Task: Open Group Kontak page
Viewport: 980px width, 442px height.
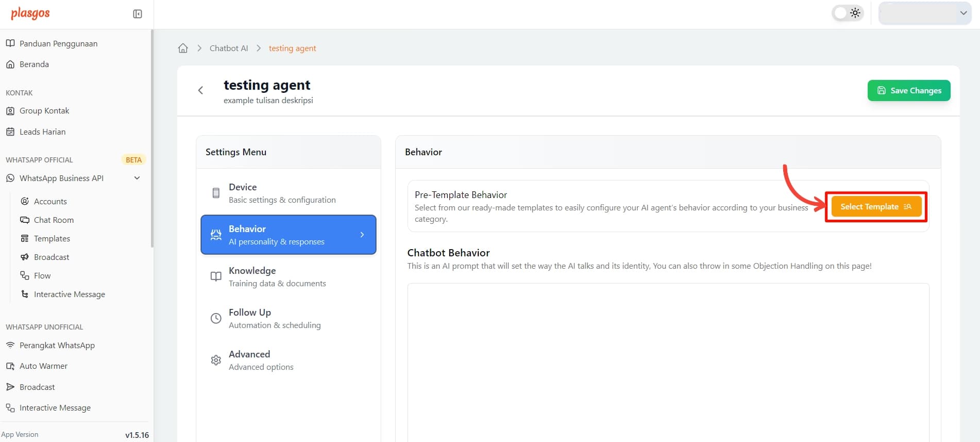Action: (44, 111)
